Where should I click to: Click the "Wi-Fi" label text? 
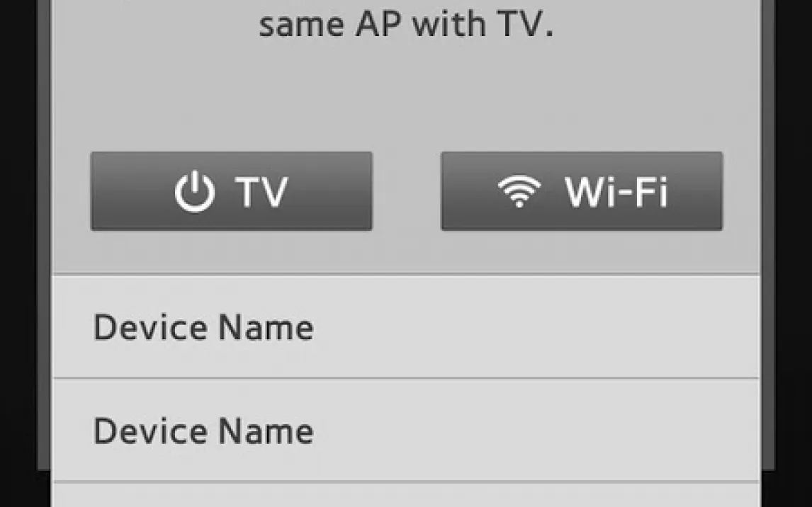point(616,192)
